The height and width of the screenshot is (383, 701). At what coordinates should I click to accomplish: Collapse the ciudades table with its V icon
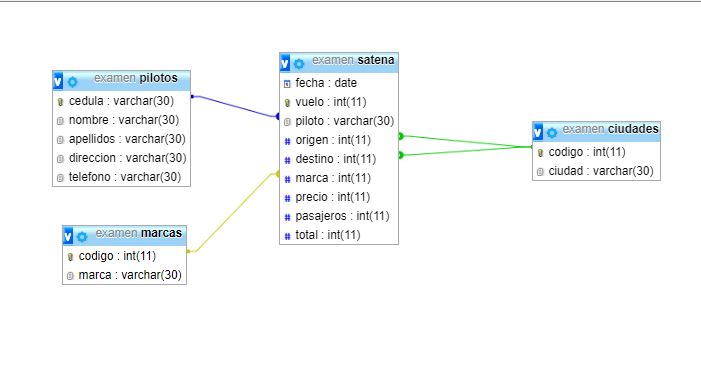tap(538, 132)
